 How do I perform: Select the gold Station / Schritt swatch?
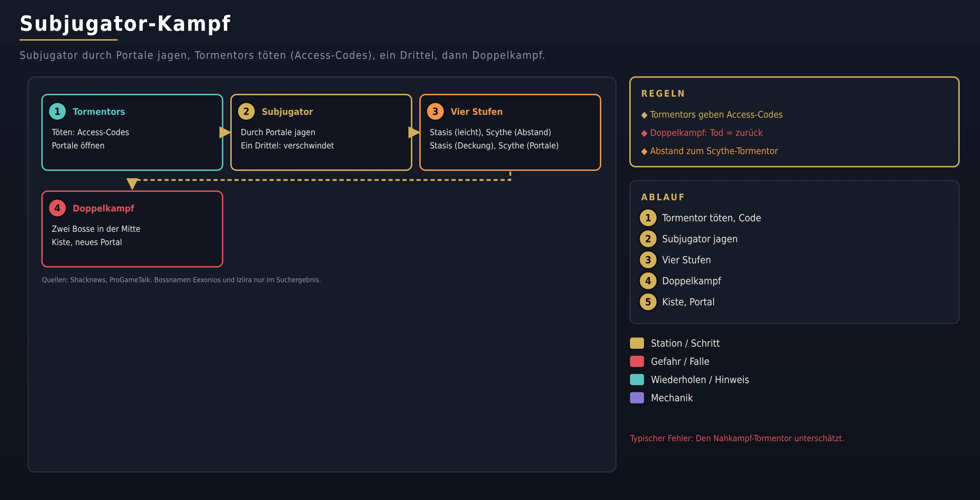click(x=637, y=343)
